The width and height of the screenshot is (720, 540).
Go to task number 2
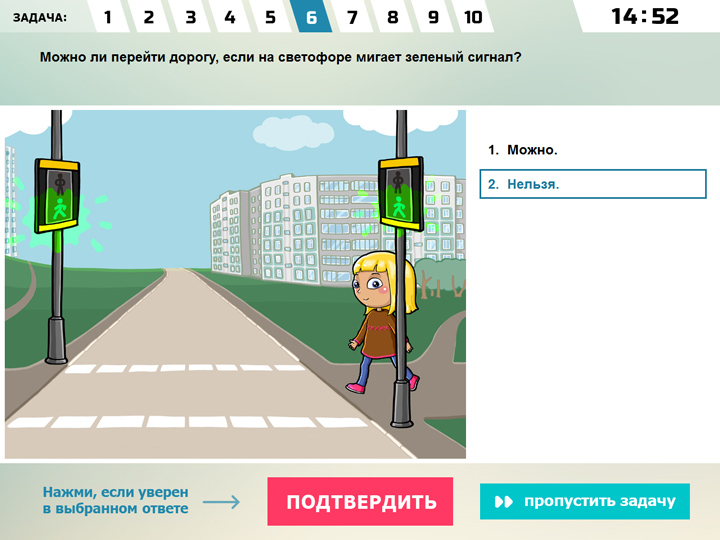point(148,17)
